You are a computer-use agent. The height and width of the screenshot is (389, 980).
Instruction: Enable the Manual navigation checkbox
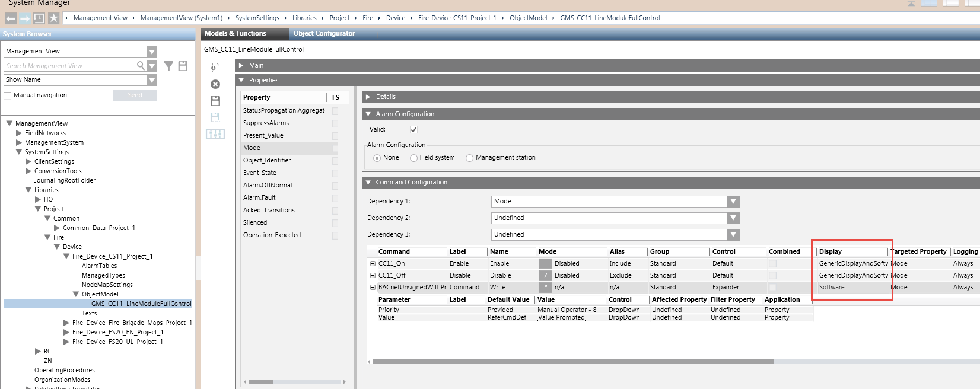pyautogui.click(x=8, y=95)
